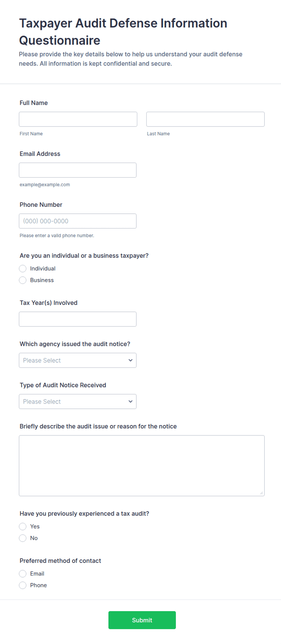The width and height of the screenshot is (281, 644).
Task: Open Type of Audit Notice Received dropdown
Action: pos(78,402)
